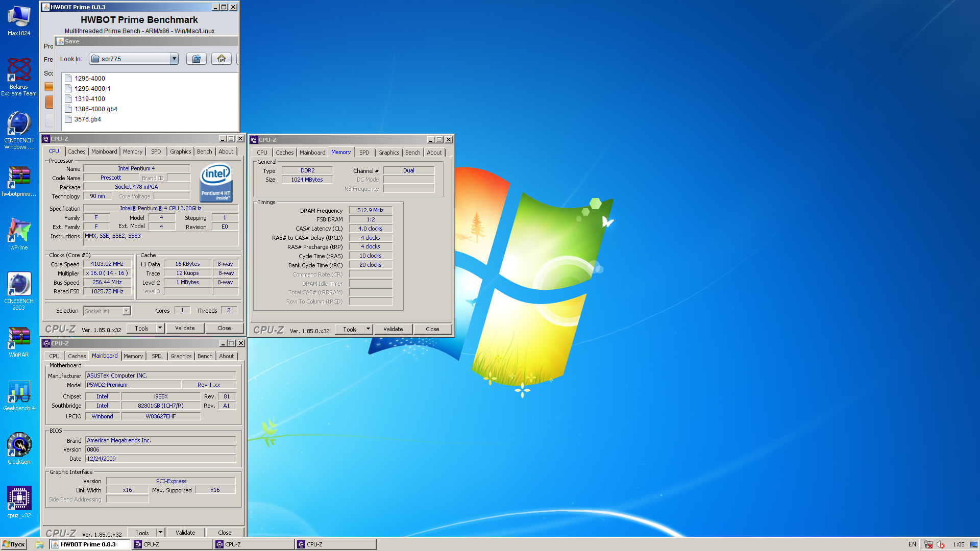
Task: Open the Max1024 desktop icon
Action: pos(19,21)
